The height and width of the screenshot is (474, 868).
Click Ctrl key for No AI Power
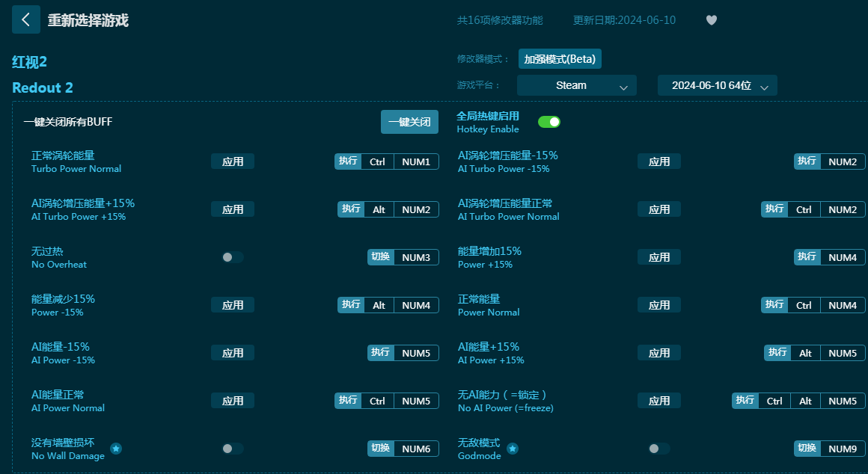click(x=774, y=401)
